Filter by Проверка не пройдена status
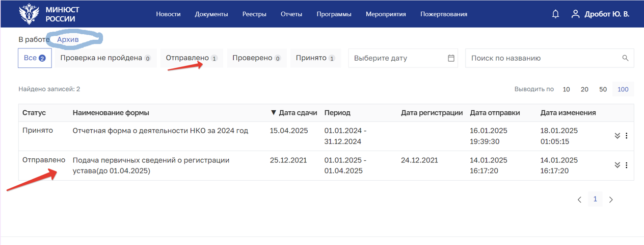 pyautogui.click(x=105, y=58)
